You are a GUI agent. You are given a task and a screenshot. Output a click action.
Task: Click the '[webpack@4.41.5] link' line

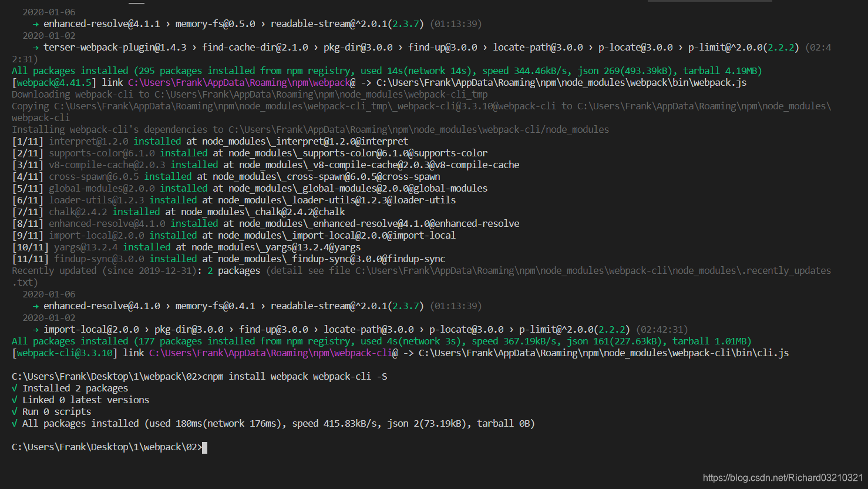[x=379, y=82]
